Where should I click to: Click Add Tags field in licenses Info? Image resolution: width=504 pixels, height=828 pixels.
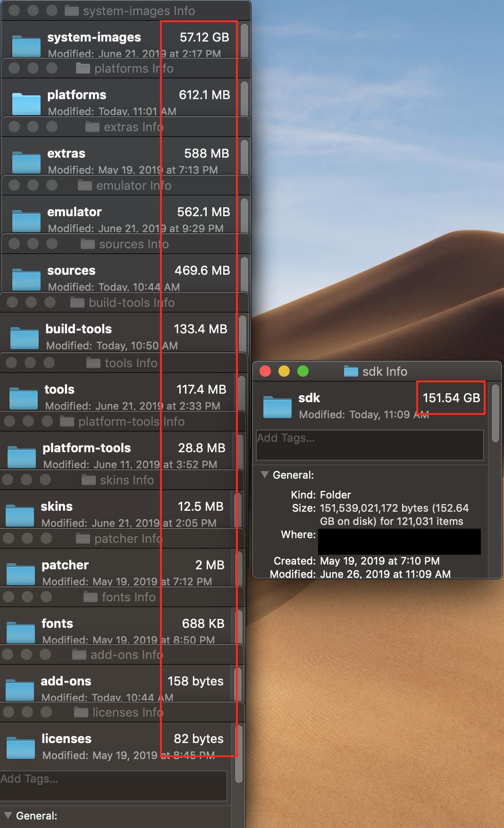(113, 786)
